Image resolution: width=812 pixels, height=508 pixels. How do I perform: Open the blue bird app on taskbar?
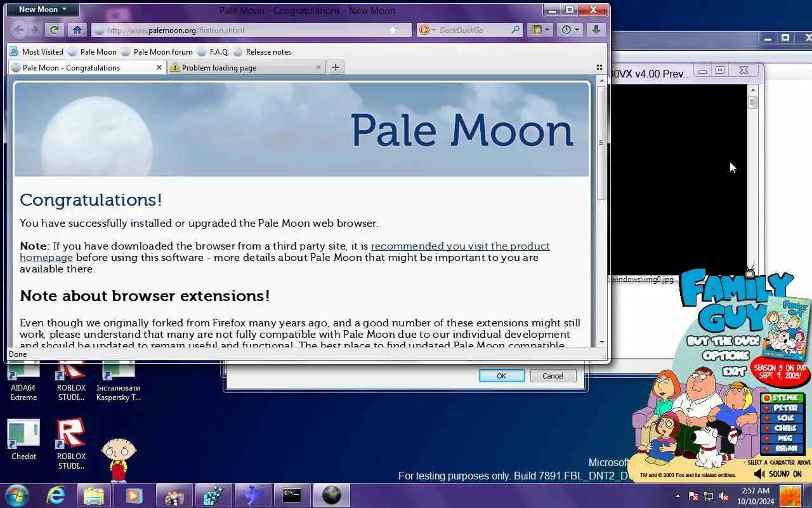(252, 495)
